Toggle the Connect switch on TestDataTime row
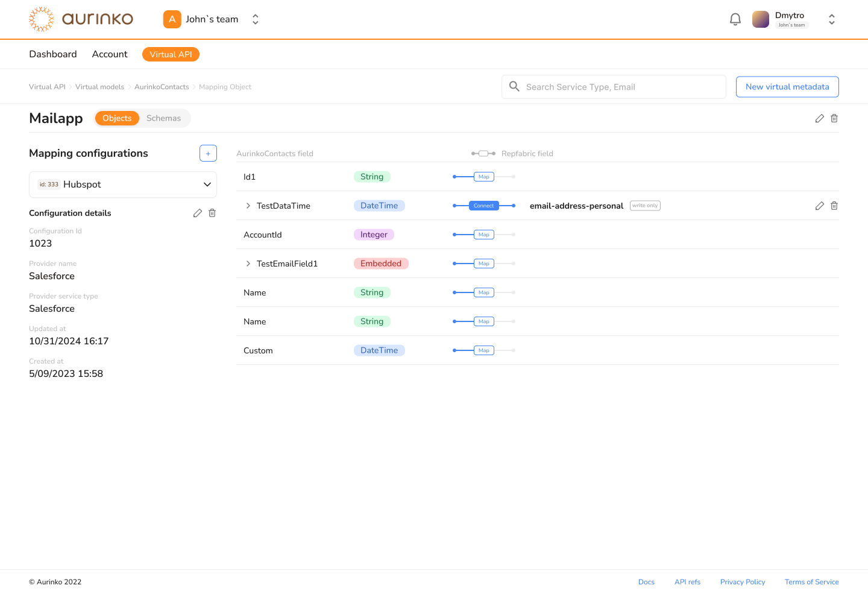Viewport: 868px width, 597px height. [483, 206]
